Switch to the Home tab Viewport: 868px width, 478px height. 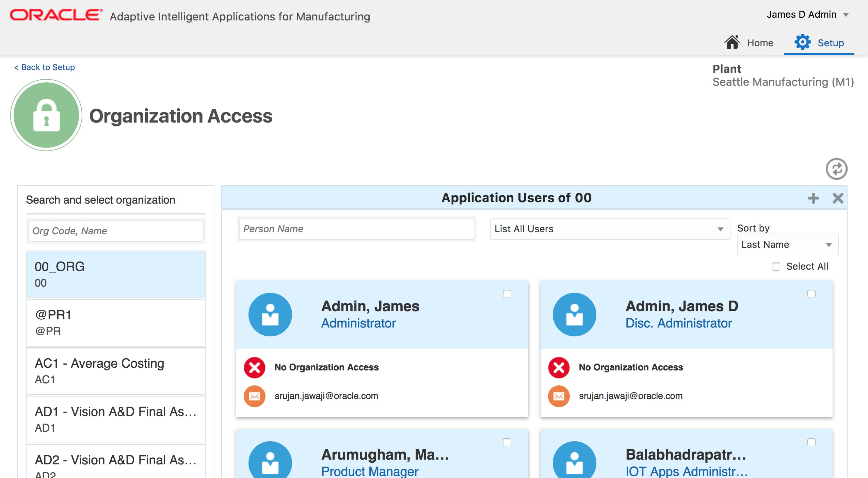coord(760,43)
